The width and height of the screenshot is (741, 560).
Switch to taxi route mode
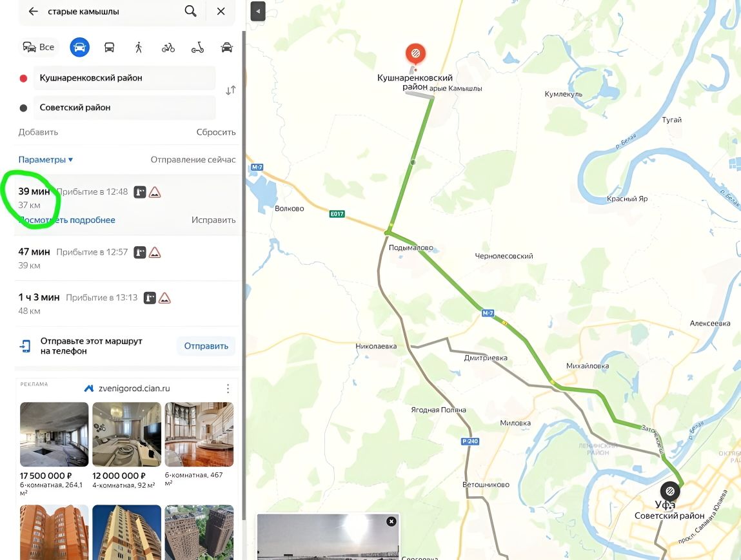click(227, 47)
